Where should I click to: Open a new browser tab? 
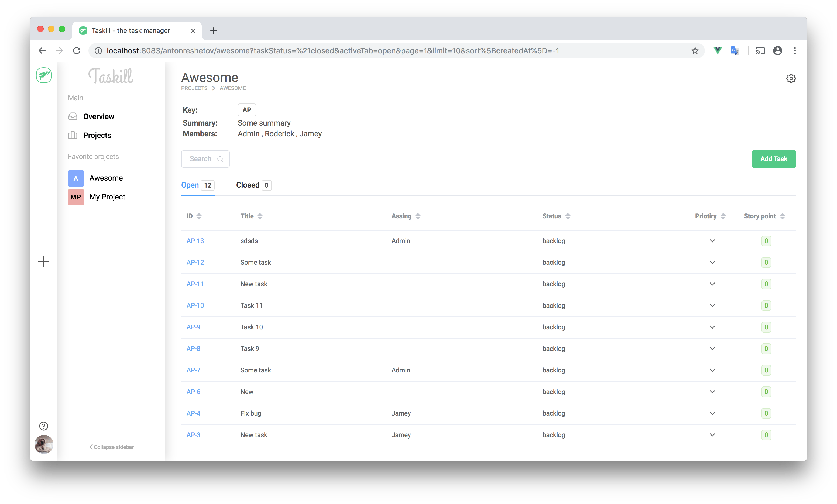pyautogui.click(x=213, y=30)
